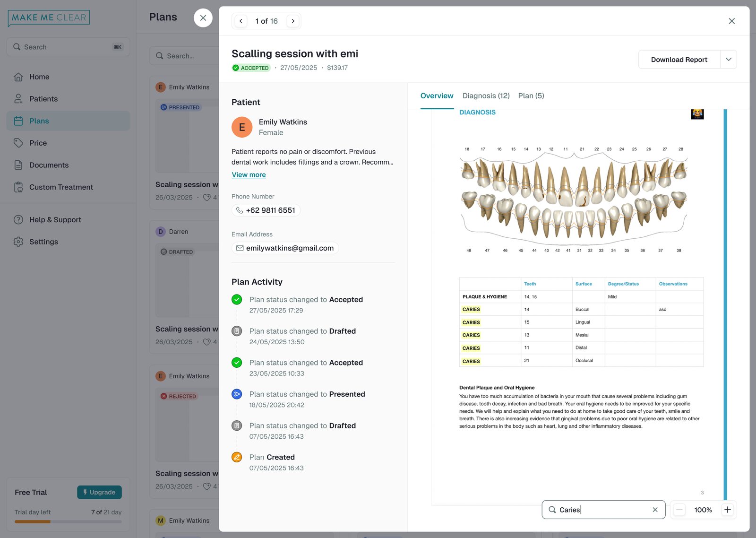Zoom in with the plus button
Screen dimensions: 756x538
(728, 510)
